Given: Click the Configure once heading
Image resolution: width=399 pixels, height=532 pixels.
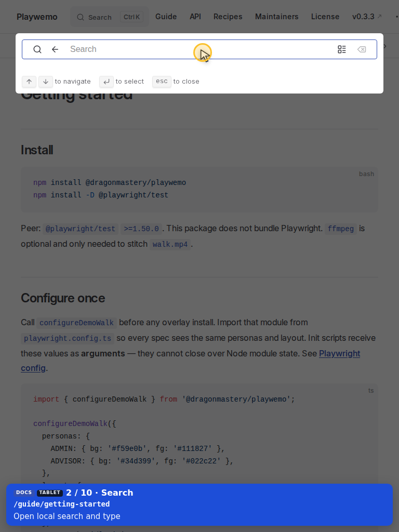Looking at the screenshot, I should 63,298.
